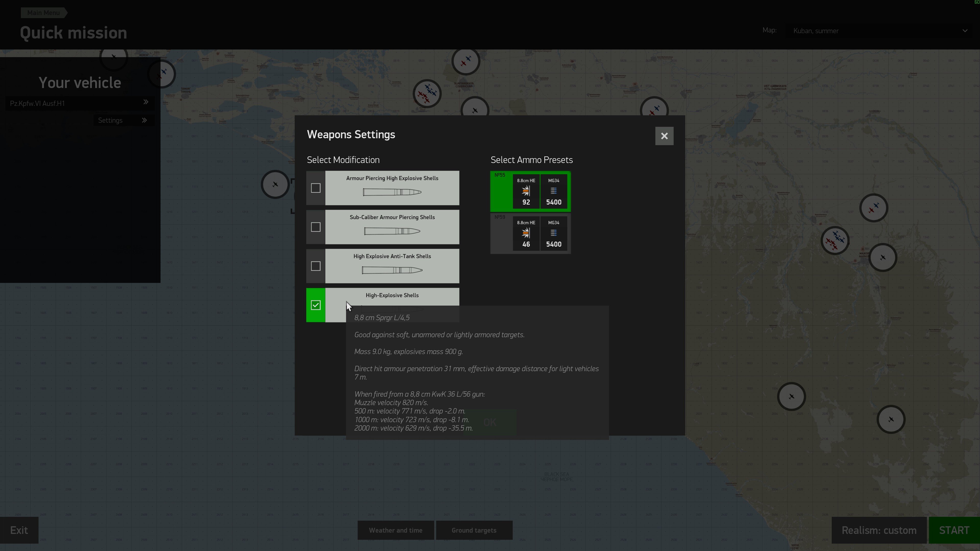Open the vehicle Settings expander
This screenshot has width=980, height=551.
(x=124, y=120)
